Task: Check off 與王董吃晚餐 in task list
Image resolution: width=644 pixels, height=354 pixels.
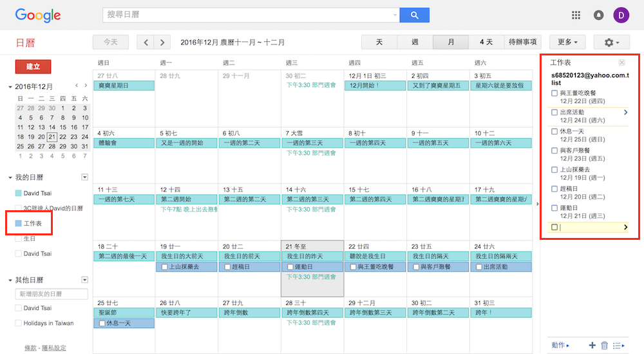Action: pos(554,93)
